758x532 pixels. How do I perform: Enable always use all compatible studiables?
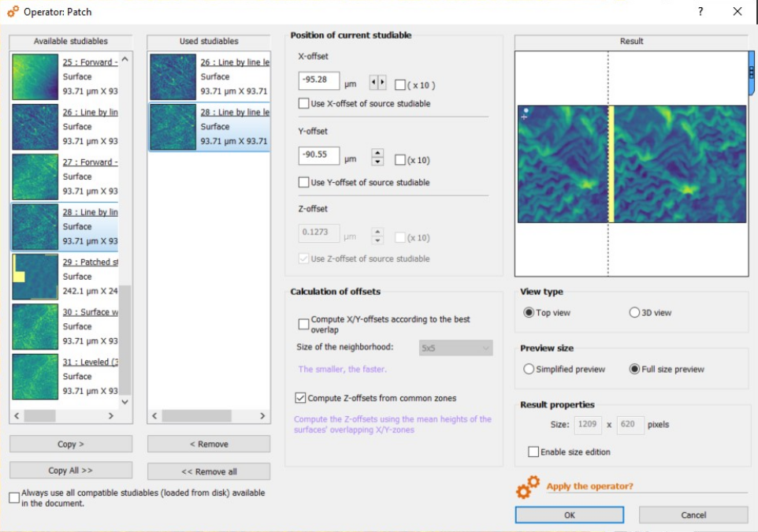click(14, 497)
